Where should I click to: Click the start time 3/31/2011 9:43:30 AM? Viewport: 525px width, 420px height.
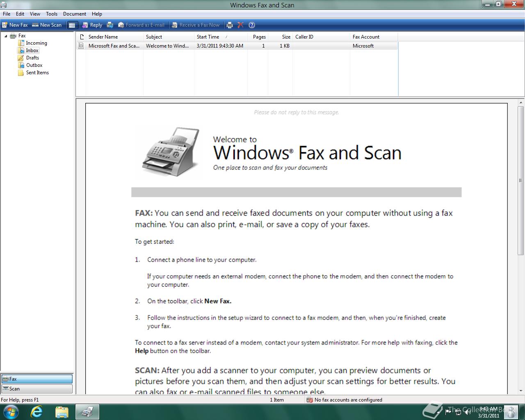[220, 46]
